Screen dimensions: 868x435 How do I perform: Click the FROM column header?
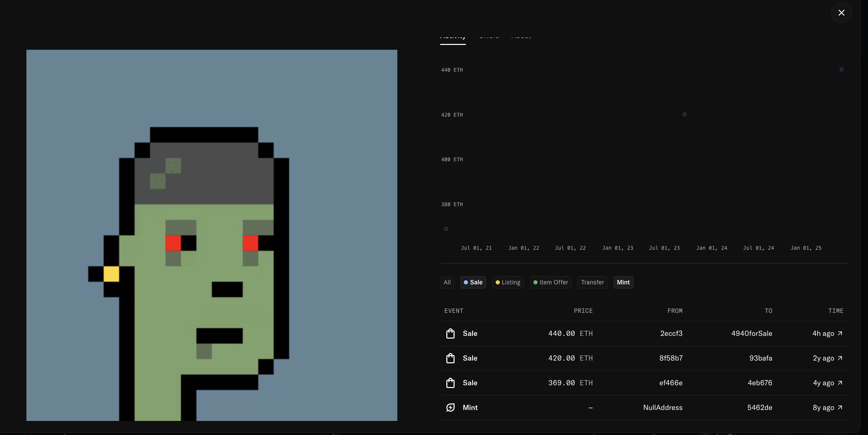tap(675, 311)
